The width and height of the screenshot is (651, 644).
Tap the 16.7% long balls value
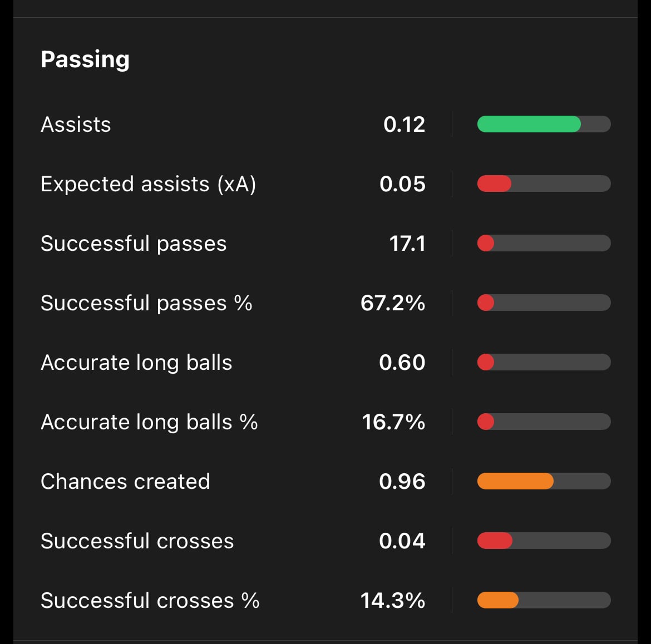pyautogui.click(x=393, y=422)
